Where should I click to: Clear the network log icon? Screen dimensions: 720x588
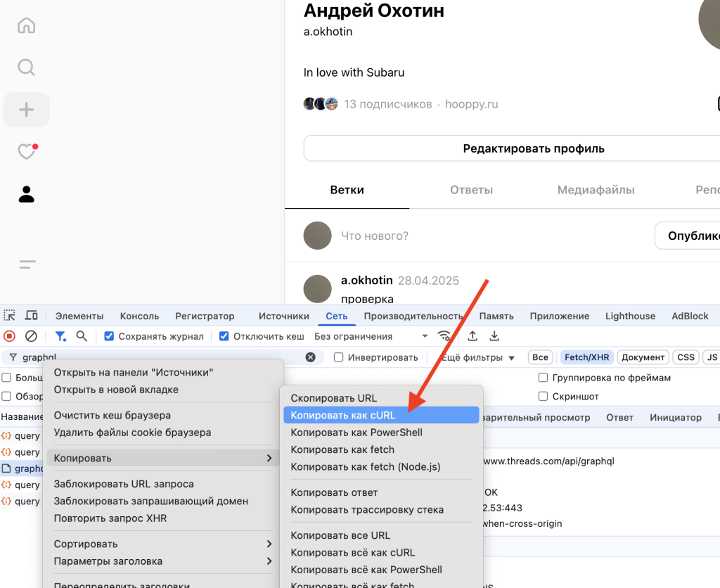tap(31, 336)
